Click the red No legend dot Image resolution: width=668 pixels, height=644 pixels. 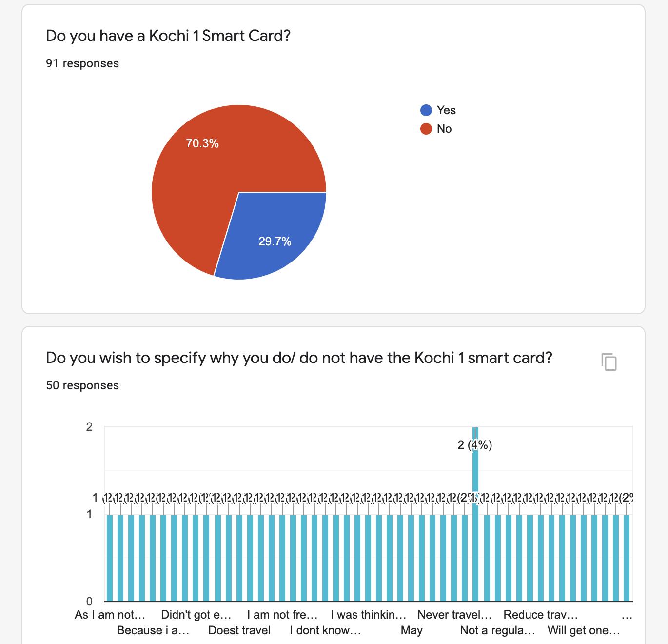click(426, 129)
